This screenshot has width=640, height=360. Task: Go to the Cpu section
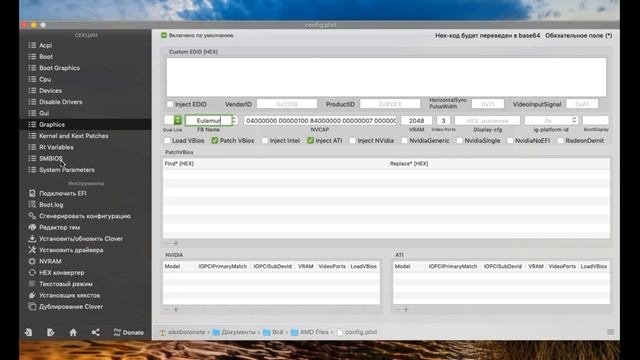pyautogui.click(x=45, y=79)
